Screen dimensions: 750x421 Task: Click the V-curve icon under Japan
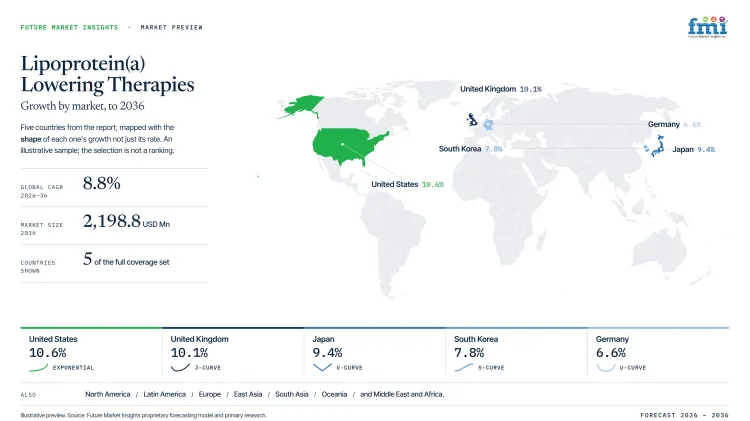(322, 367)
